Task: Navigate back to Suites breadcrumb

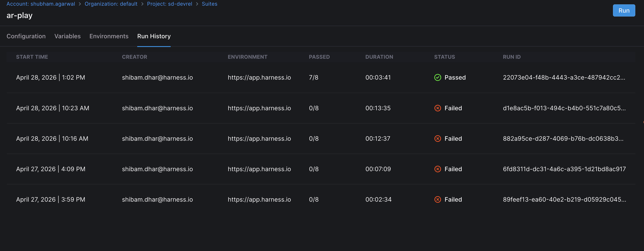Action: 210,4
